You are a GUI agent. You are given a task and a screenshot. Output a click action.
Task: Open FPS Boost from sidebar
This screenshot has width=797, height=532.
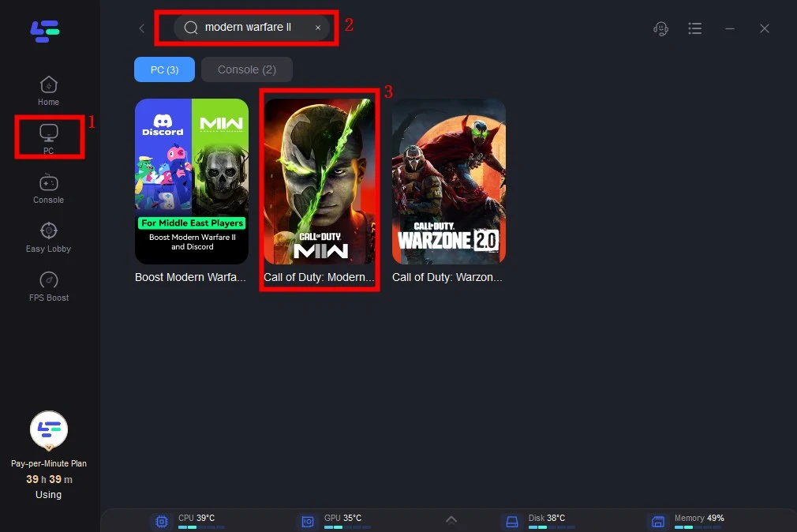click(x=48, y=287)
